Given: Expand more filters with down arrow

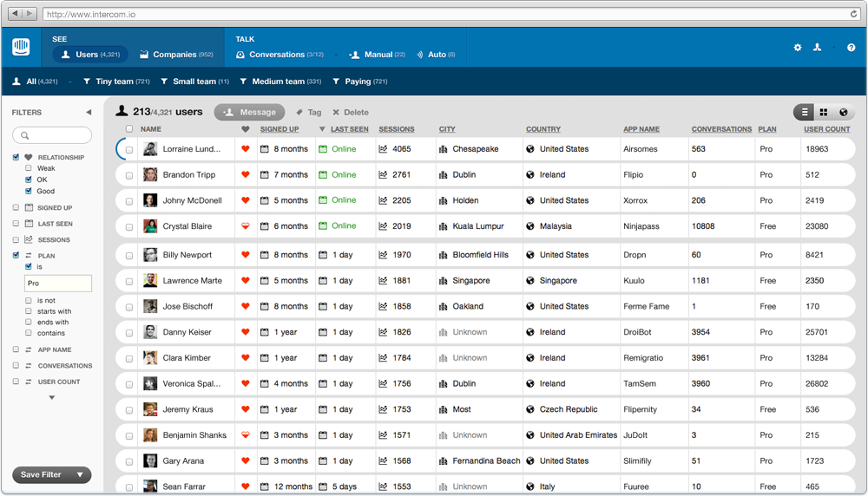Looking at the screenshot, I should tap(51, 398).
